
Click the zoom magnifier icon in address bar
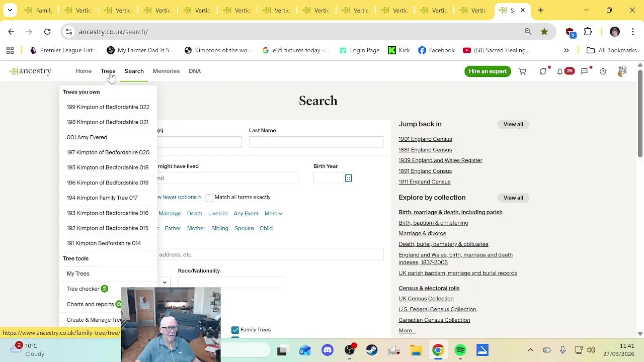[x=528, y=32]
